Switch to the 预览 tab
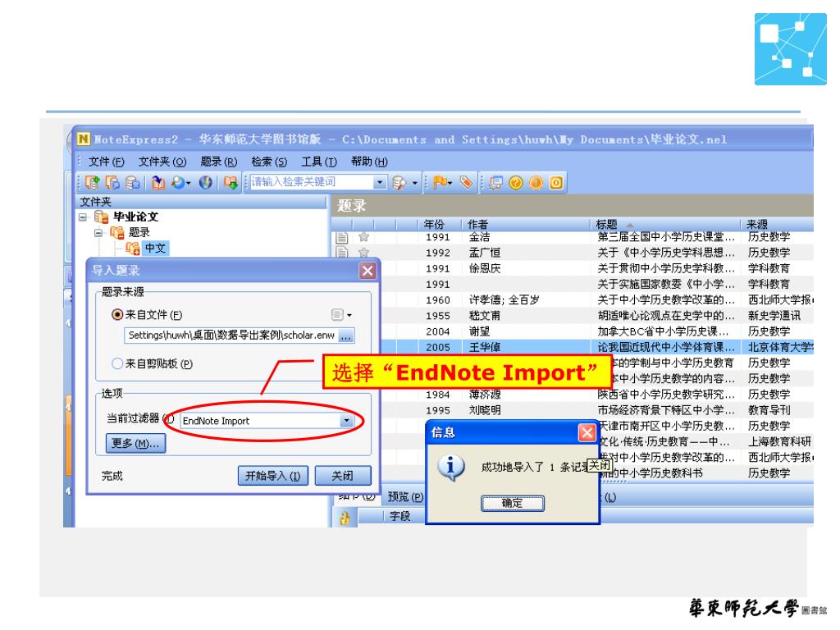The width and height of the screenshot is (840, 630). click(405, 496)
